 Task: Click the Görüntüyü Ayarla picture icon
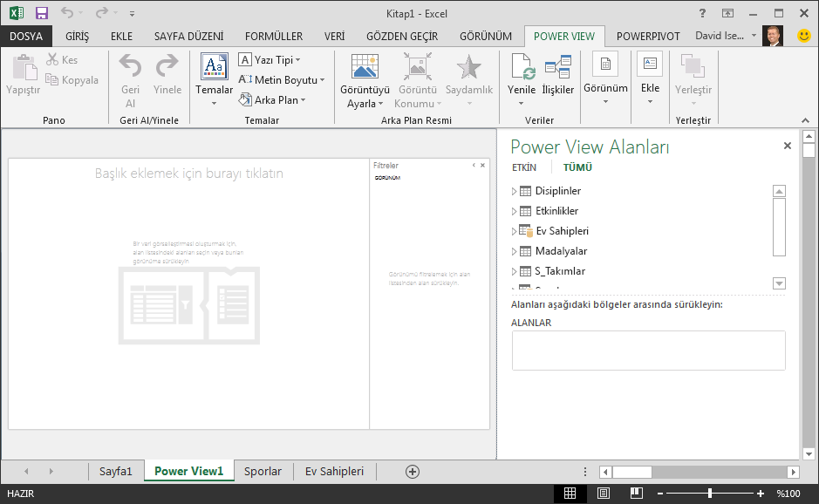(x=365, y=67)
